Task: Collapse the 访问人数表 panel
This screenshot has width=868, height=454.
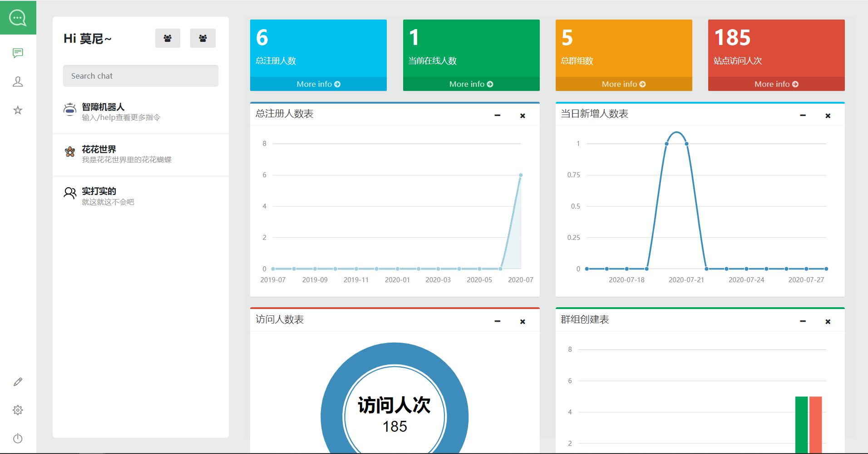Action: 498,321
